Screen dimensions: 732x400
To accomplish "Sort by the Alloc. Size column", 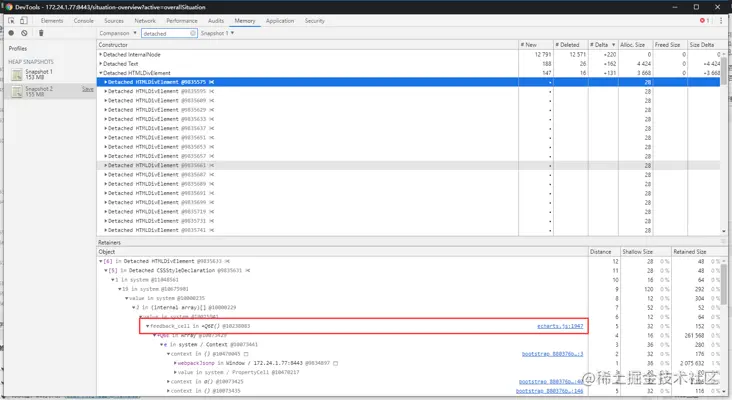I will 635,45.
